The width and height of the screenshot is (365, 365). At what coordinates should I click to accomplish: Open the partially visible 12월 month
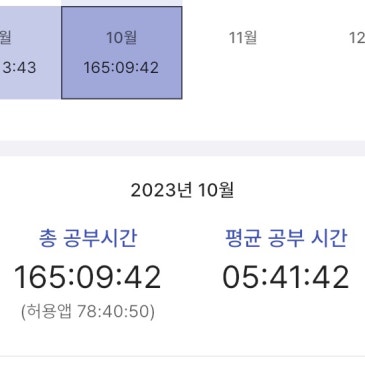click(x=357, y=38)
